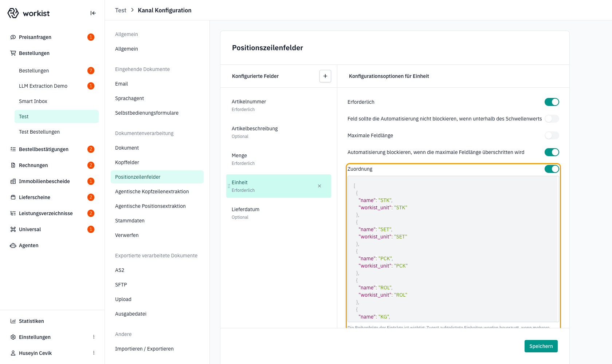Open Kopffelder in the configuration menu
Image resolution: width=612 pixels, height=364 pixels.
(127, 162)
